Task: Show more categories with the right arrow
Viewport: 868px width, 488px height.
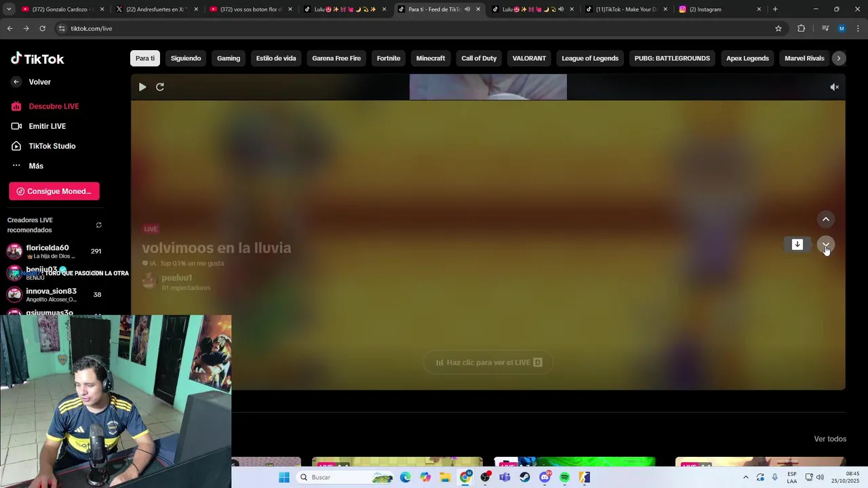Action: pos(839,58)
